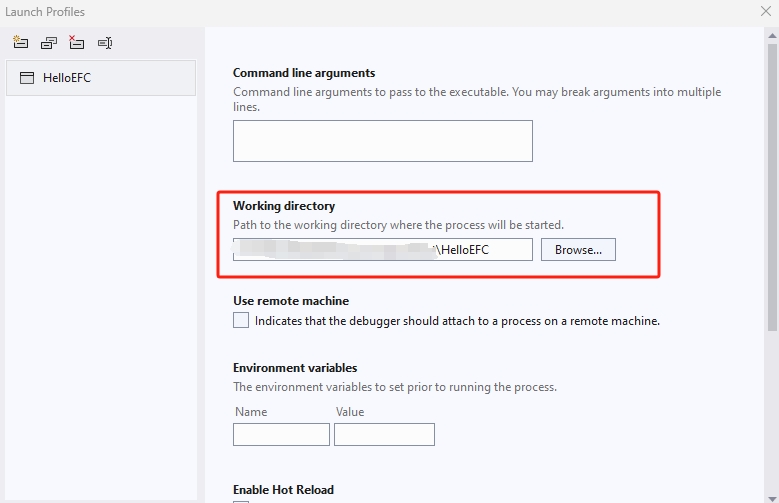Duplicate the selected launch profile
The height and width of the screenshot is (503, 779).
[x=48, y=43]
